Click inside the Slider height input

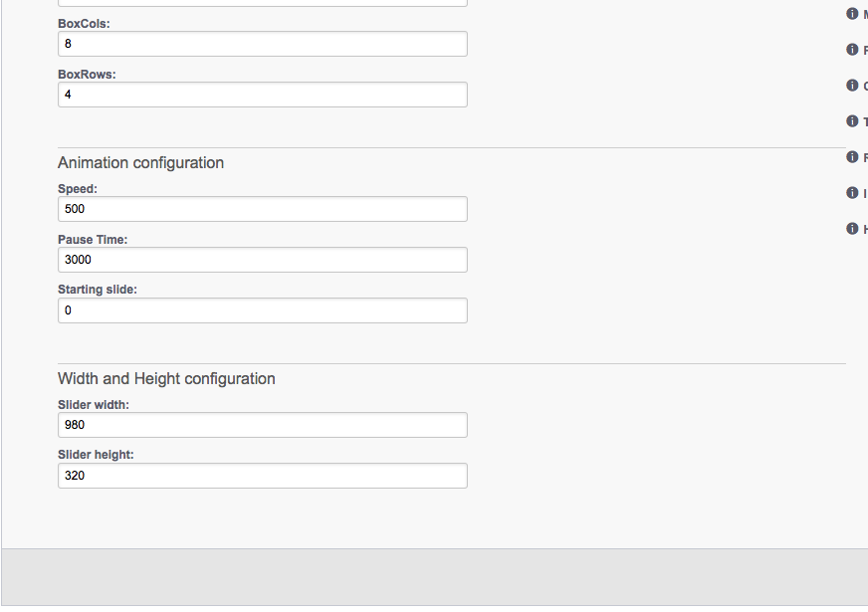[x=263, y=476]
